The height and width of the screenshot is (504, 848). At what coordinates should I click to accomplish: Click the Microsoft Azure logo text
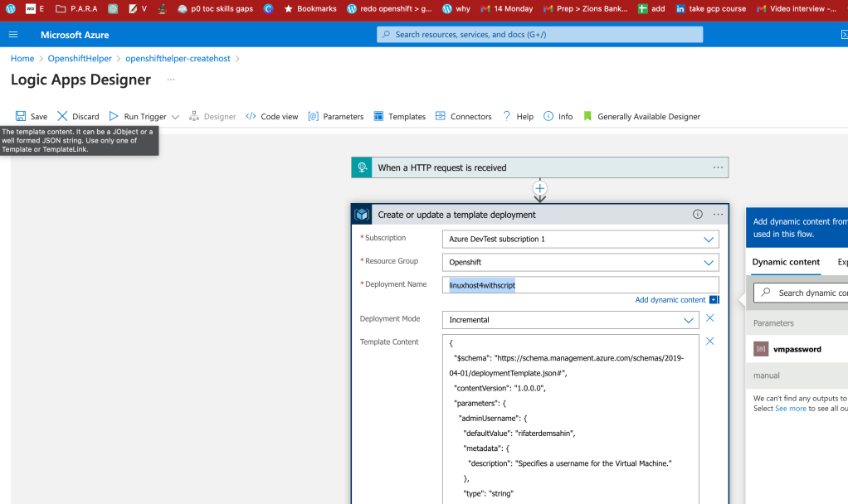click(75, 35)
